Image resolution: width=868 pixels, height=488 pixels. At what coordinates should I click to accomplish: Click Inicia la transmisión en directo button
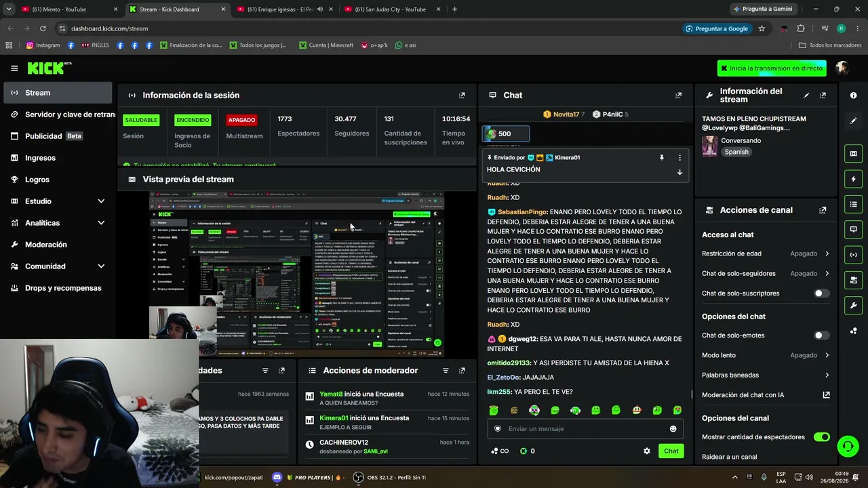point(772,68)
